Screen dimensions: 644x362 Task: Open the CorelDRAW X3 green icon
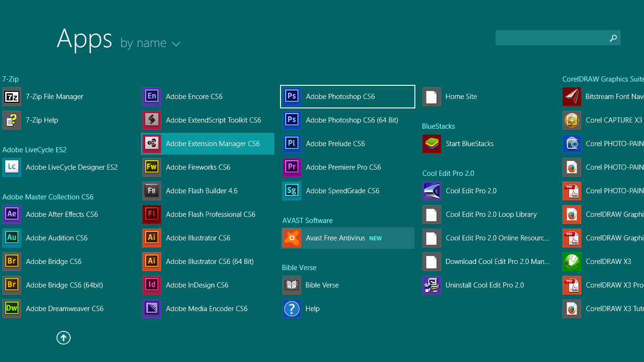(x=572, y=262)
